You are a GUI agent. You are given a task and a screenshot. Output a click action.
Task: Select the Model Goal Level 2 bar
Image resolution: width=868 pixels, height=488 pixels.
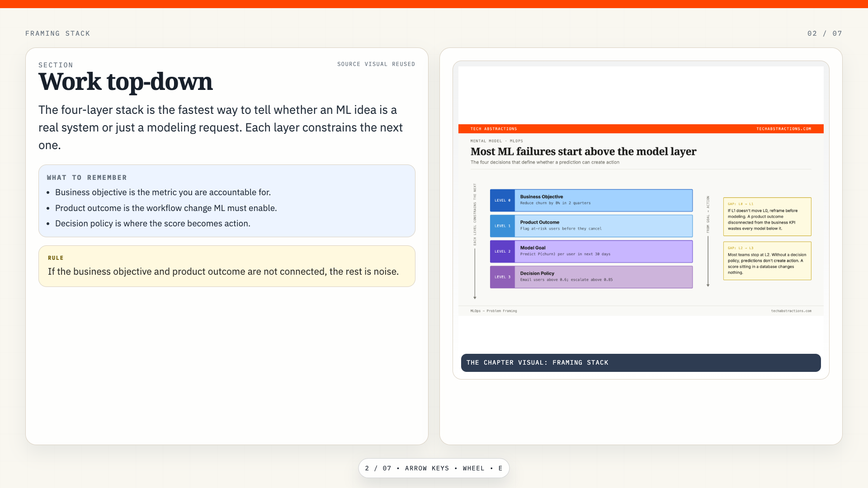pos(591,251)
